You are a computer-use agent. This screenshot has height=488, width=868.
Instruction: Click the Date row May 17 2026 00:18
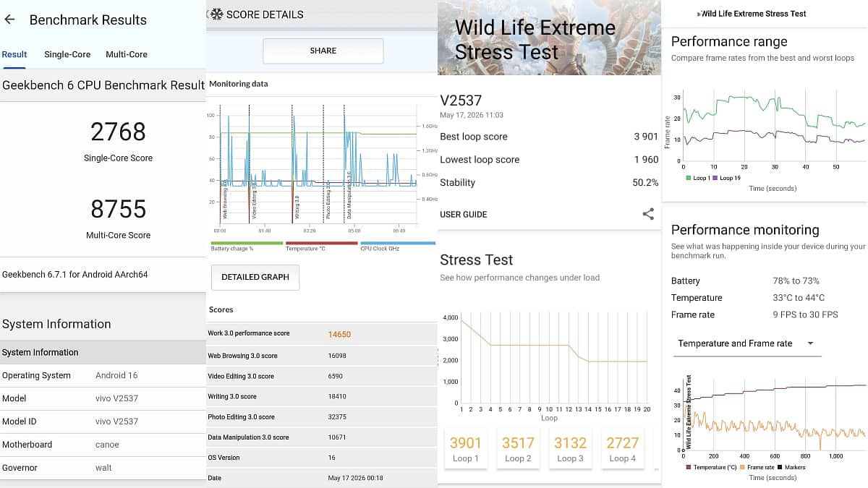[x=322, y=478]
